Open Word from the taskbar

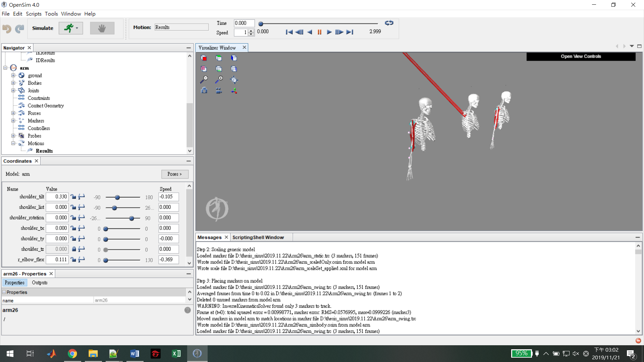click(x=135, y=353)
